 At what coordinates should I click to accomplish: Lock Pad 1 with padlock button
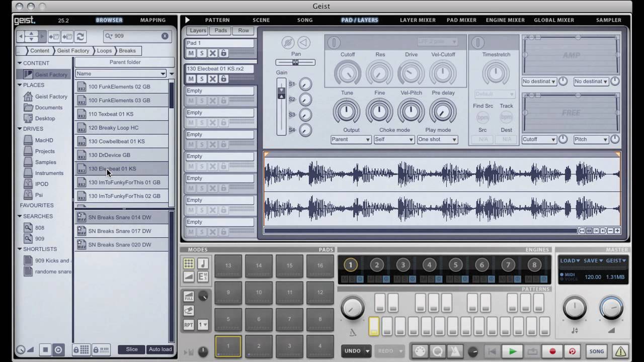[223, 53]
